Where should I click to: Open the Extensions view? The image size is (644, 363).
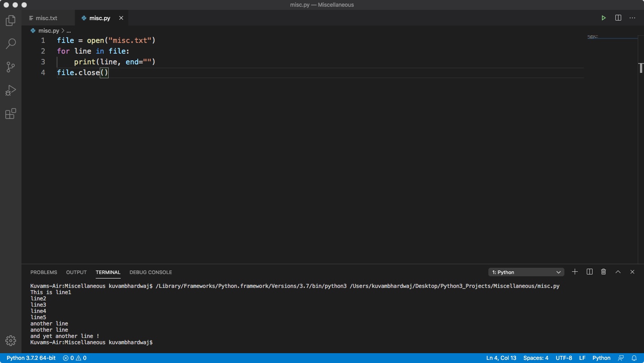tap(10, 114)
